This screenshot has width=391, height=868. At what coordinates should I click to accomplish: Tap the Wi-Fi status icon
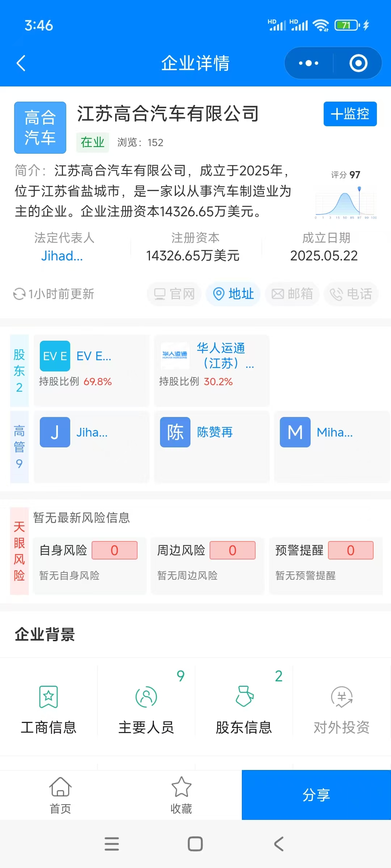321,25
